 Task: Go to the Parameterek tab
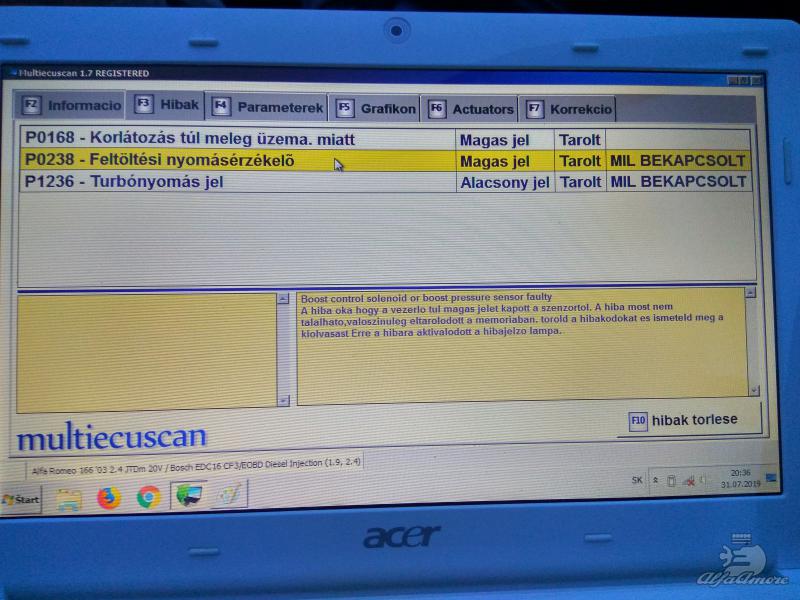[x=266, y=107]
